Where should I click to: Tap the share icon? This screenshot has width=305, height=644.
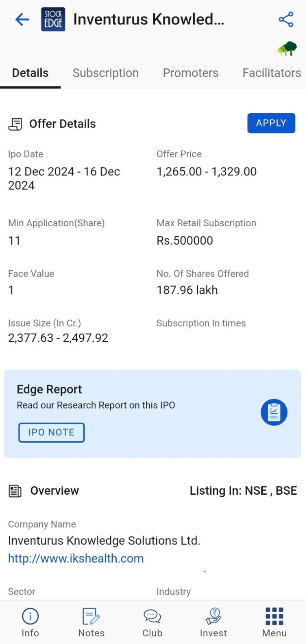point(286,20)
